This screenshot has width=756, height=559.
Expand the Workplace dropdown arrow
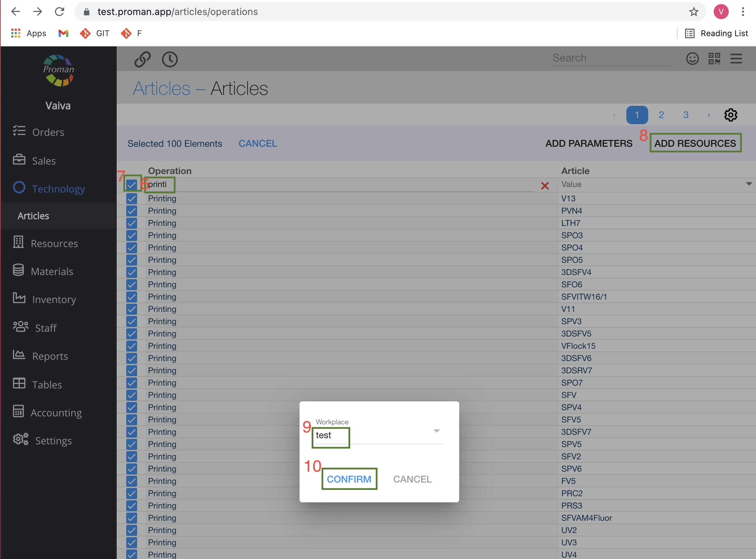[x=436, y=431]
